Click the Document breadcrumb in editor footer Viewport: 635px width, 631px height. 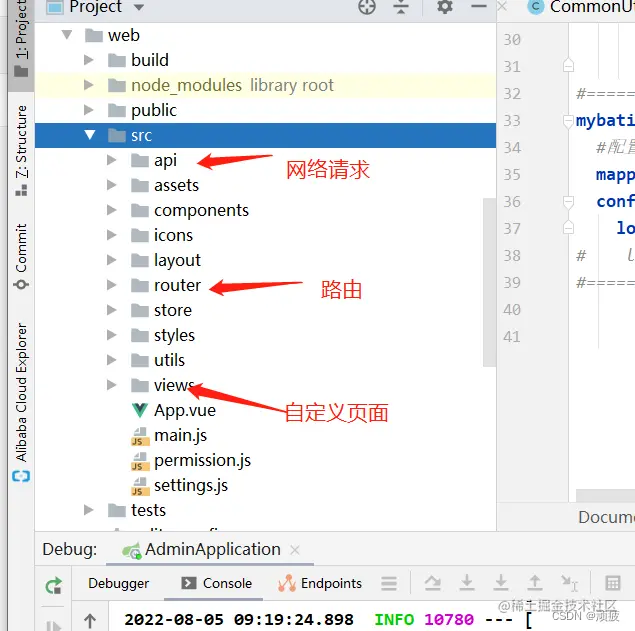tap(606, 517)
